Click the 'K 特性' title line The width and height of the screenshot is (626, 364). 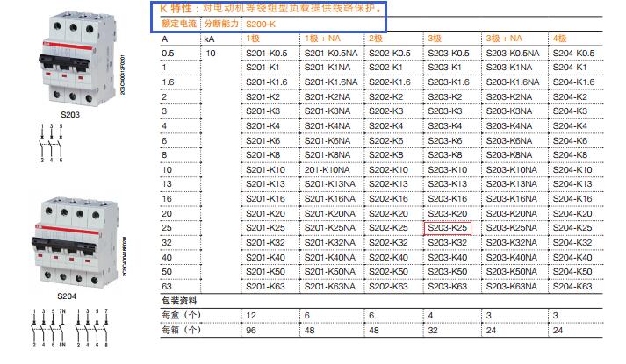point(272,8)
